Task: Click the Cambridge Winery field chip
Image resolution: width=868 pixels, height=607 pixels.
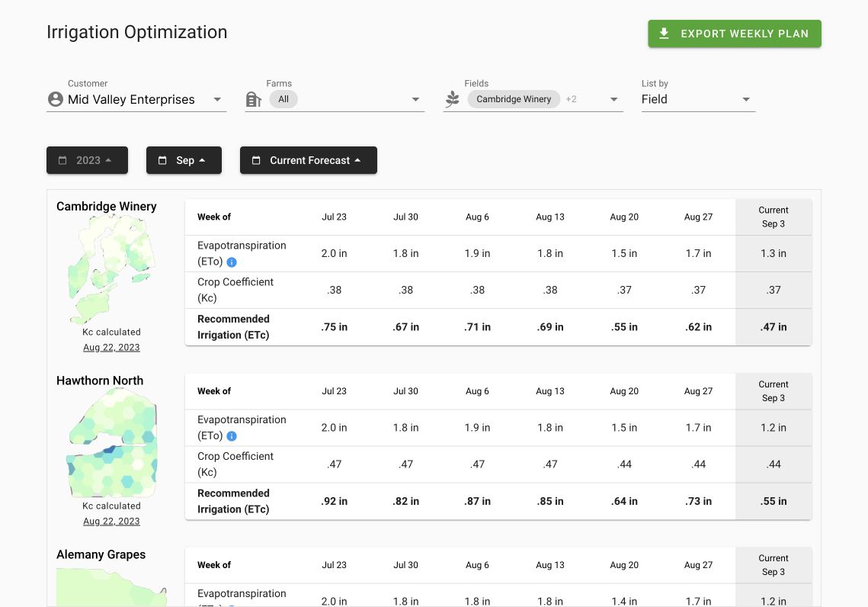Action: pyautogui.click(x=514, y=99)
